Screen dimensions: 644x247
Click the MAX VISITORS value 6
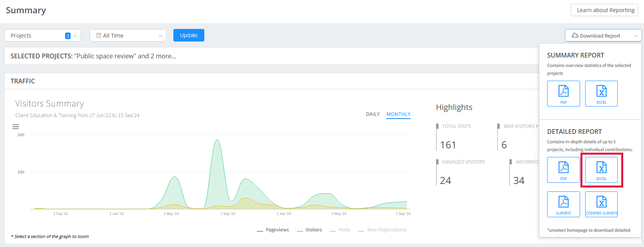tap(504, 145)
